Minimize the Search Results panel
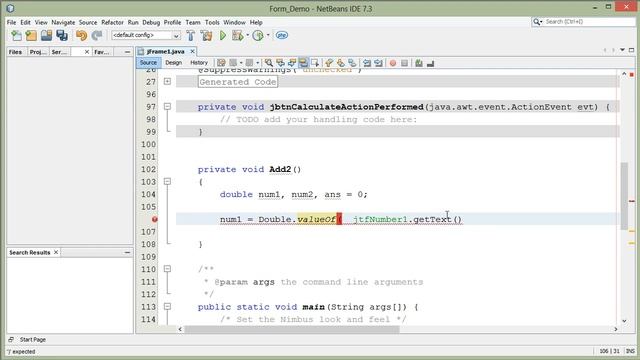This screenshot has width=640, height=360. pyautogui.click(x=127, y=253)
